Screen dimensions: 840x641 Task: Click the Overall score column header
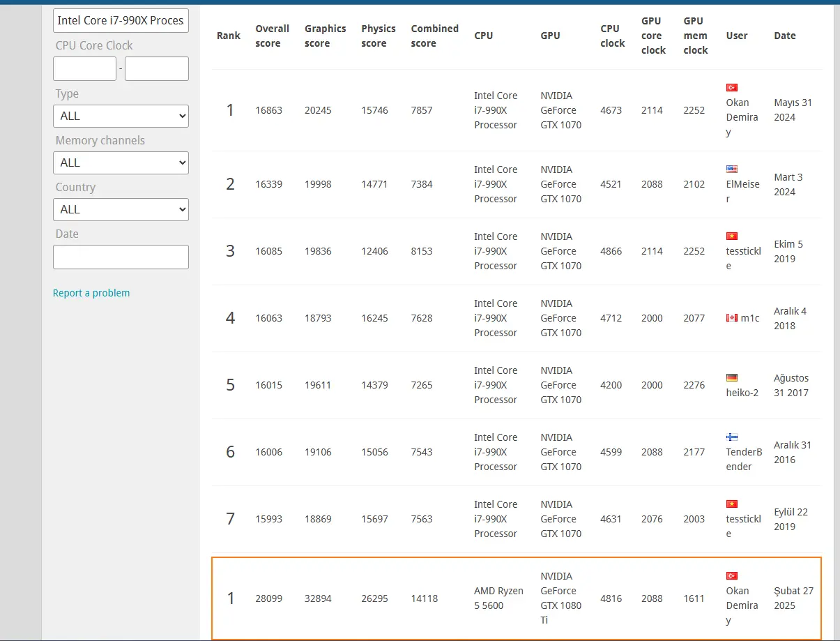tap(272, 36)
